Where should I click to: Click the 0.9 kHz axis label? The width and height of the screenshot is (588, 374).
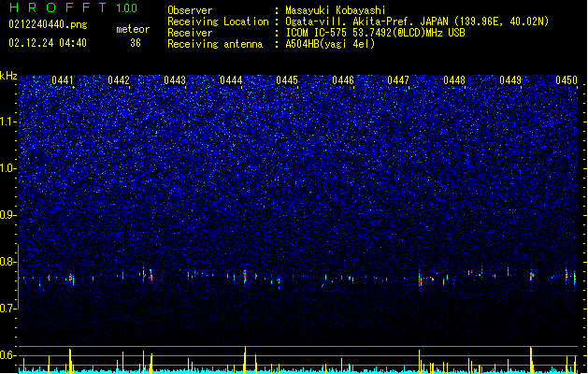coord(7,215)
